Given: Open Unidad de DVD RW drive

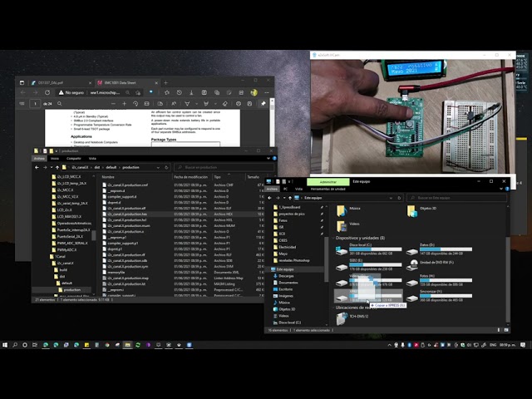Looking at the screenshot, I should tap(412, 265).
